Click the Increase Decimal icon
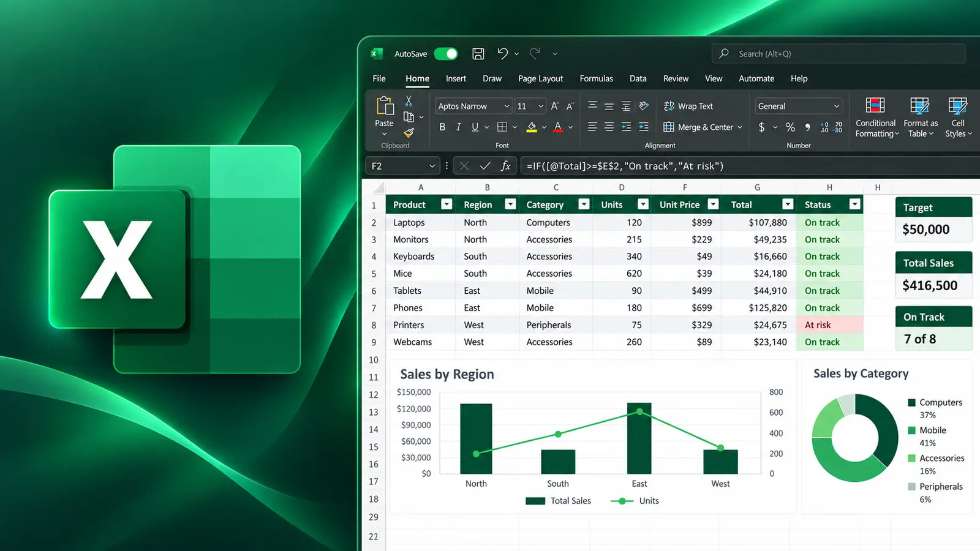The width and height of the screenshot is (980, 551). click(824, 127)
